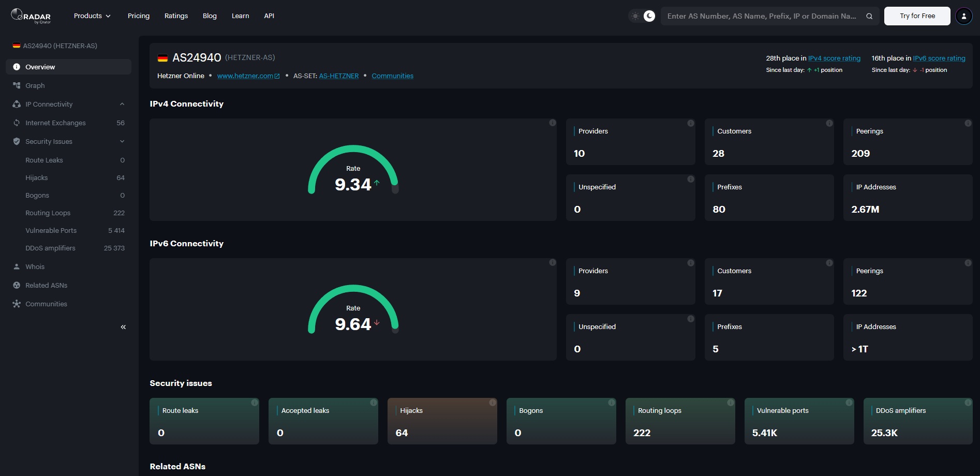The height and width of the screenshot is (476, 980).
Task: Click info icon on DDoS amplifiers card
Action: (968, 403)
